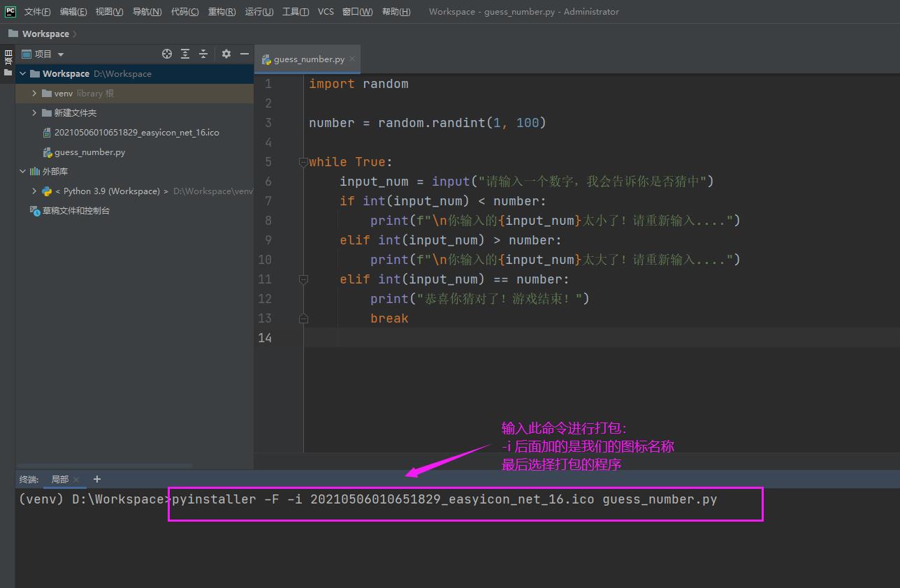Select 草稿文件和控制台 in project tree
The height and width of the screenshot is (588, 900).
(75, 210)
